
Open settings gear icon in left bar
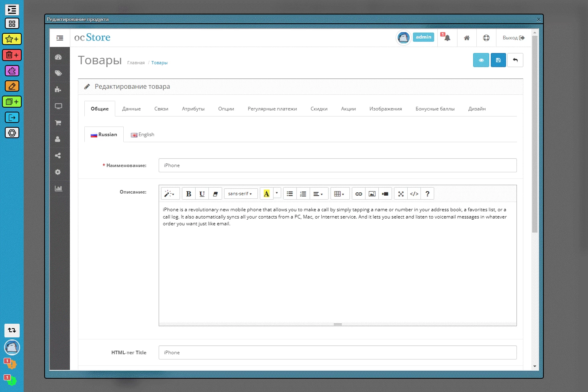coord(12,133)
